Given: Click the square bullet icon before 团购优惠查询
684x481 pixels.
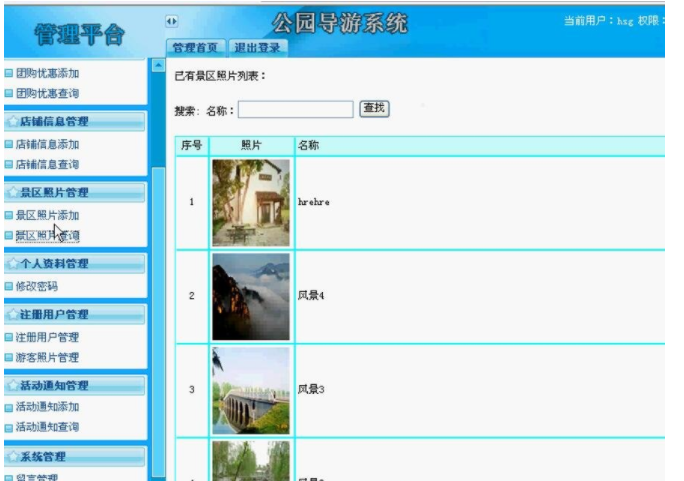Looking at the screenshot, I should click(x=8, y=93).
